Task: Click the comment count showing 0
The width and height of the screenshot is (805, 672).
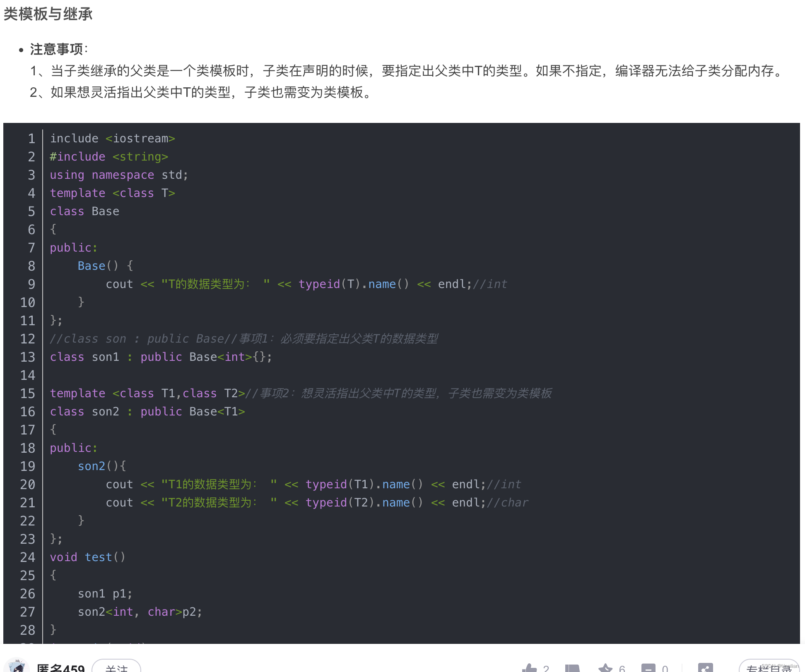Action: pos(665,668)
